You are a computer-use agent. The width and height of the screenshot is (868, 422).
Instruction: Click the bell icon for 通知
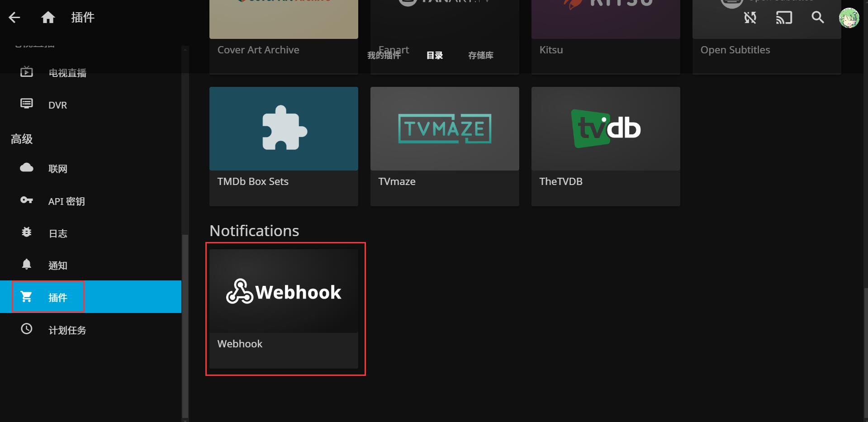[27, 265]
